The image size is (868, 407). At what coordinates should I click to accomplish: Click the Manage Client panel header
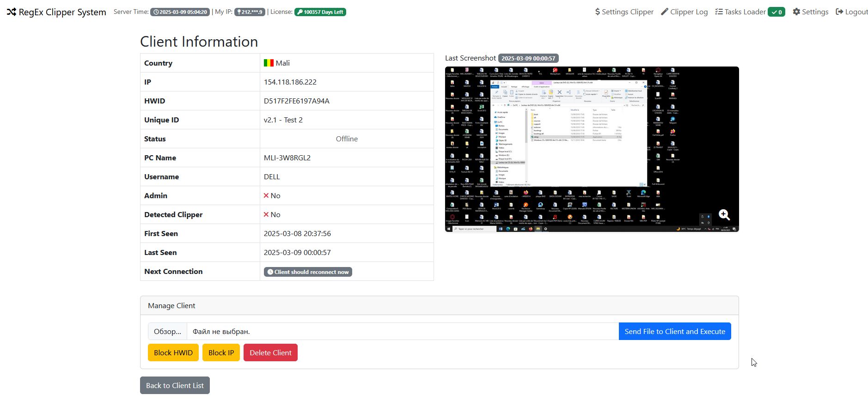point(439,305)
